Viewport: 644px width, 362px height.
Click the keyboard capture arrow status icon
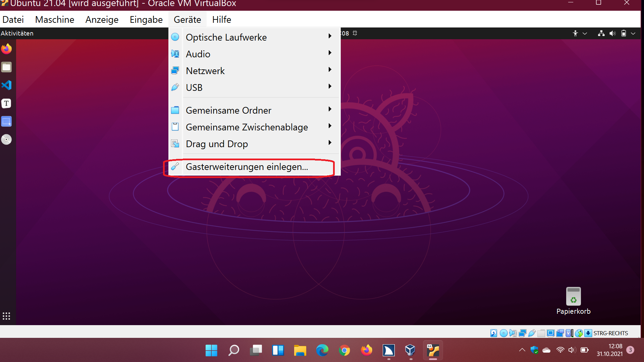pyautogui.click(x=588, y=333)
